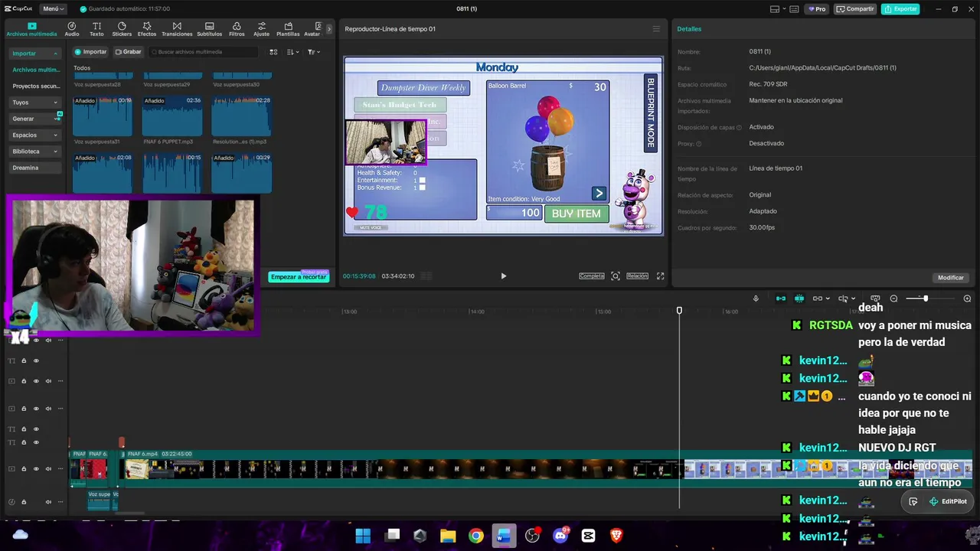Screen dimensions: 980x551
Task: Open the EditPilot assistant
Action: (x=948, y=502)
